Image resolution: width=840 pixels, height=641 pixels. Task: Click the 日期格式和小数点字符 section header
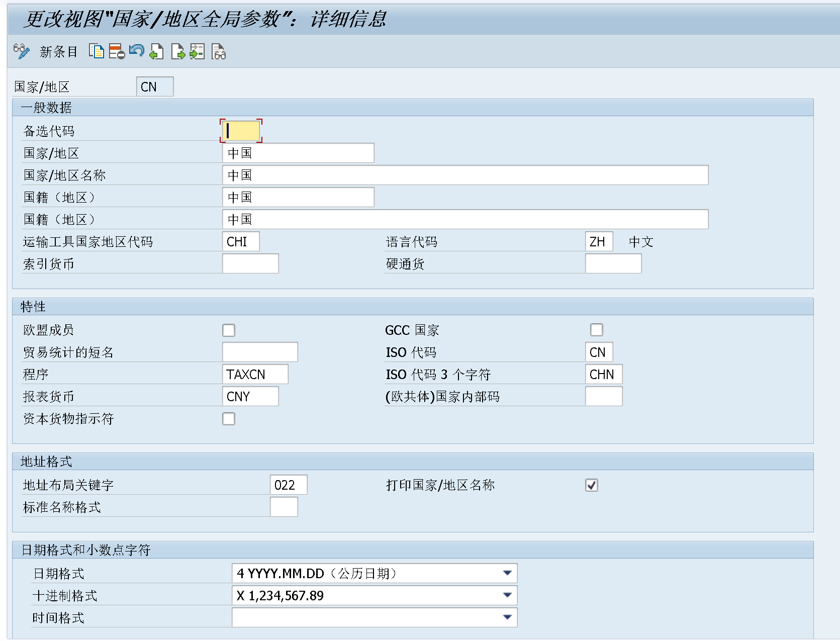point(413,550)
